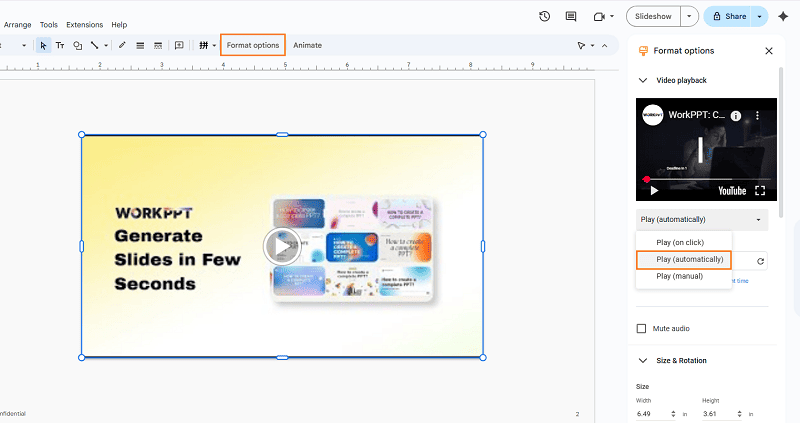The width and height of the screenshot is (800, 423).
Task: Open the Help menu
Action: 119,24
